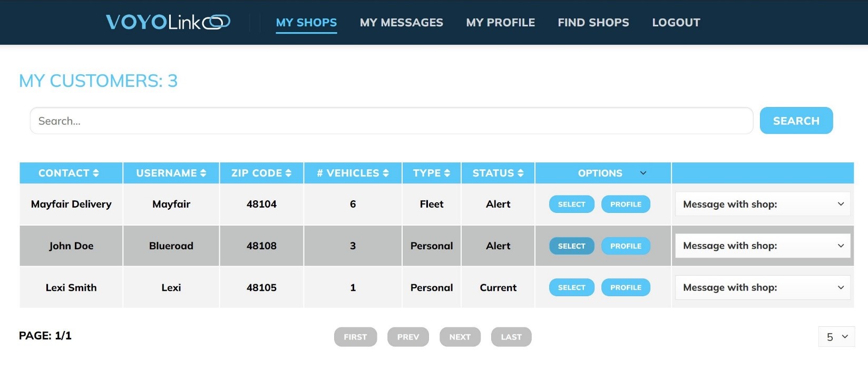Open the Find Shops menu item
This screenshot has height=370, width=868.
pyautogui.click(x=593, y=23)
